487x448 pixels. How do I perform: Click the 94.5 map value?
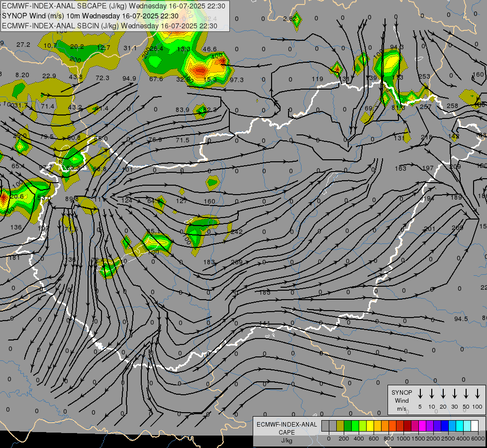(461, 319)
